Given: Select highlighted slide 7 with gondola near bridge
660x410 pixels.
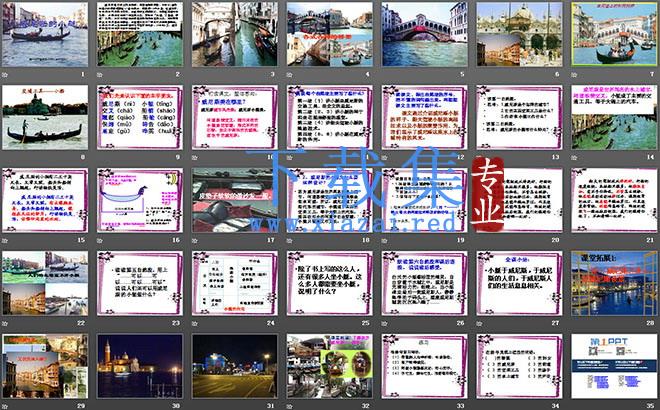Looking at the screenshot, I should point(614,35).
